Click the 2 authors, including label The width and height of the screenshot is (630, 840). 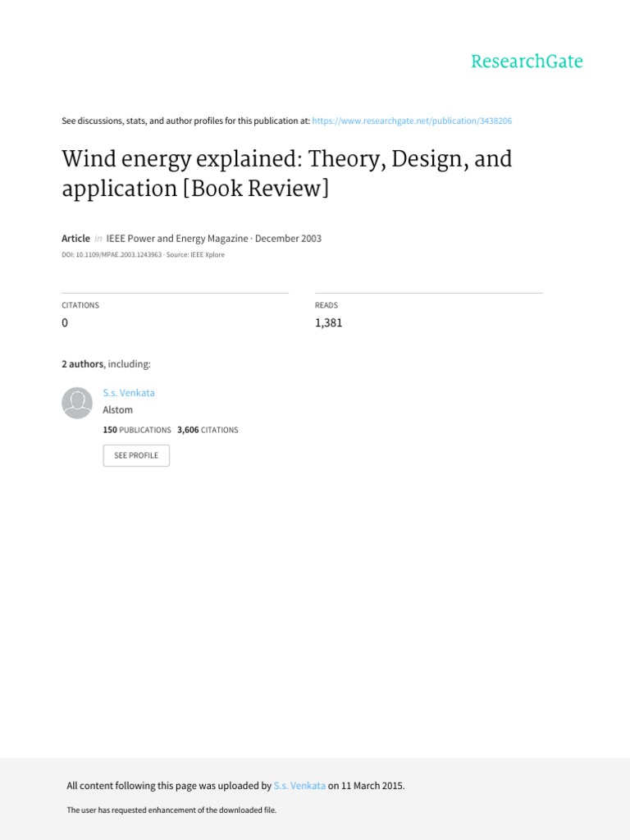(x=106, y=364)
